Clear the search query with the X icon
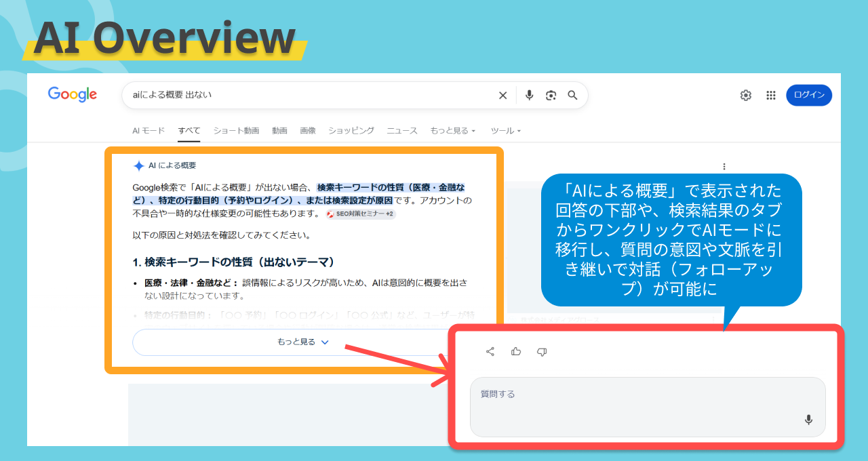 point(502,96)
